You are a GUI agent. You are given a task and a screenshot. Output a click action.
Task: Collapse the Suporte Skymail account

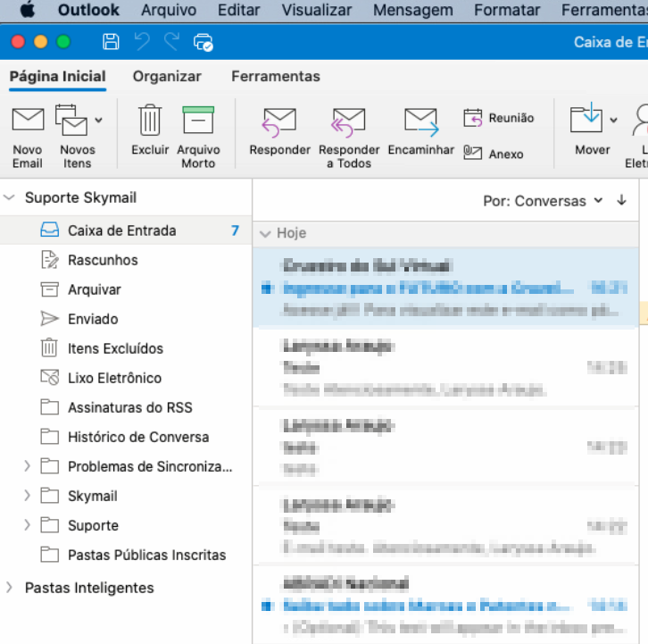(9, 197)
